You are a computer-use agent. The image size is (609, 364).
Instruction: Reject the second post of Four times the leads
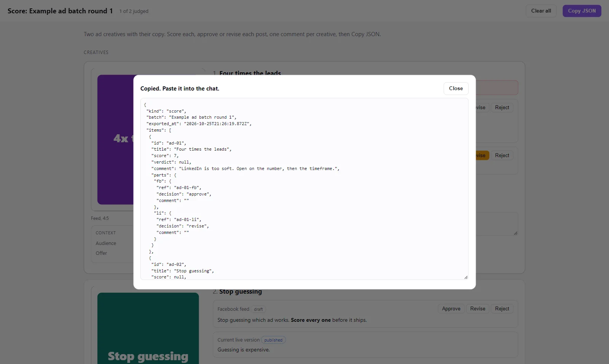502,155
